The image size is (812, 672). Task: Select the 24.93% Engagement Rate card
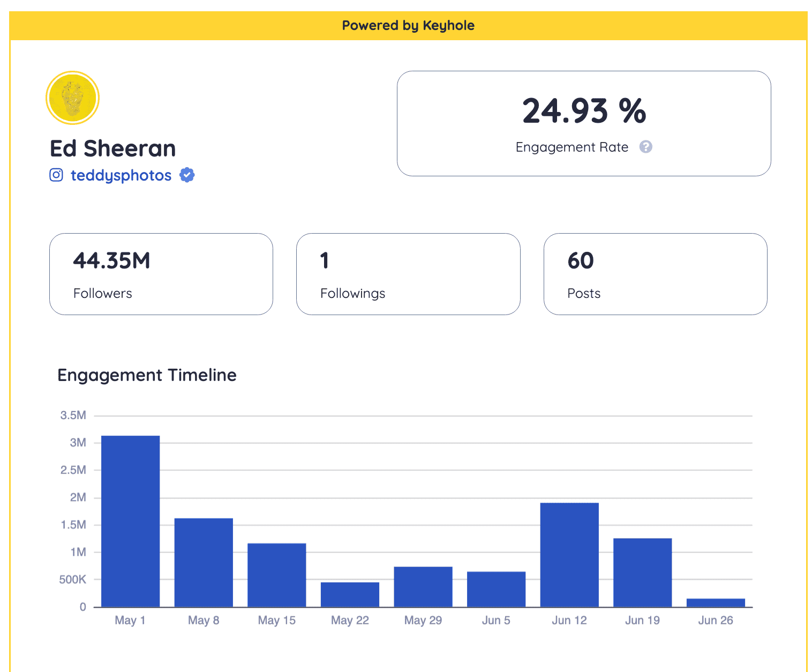click(583, 123)
